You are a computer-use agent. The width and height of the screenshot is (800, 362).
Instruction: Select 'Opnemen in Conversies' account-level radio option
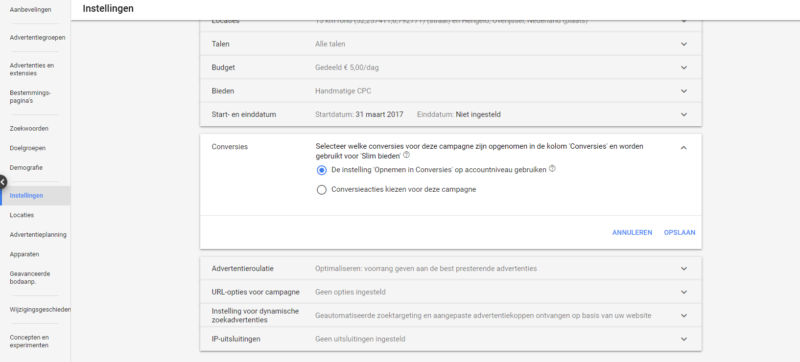321,170
